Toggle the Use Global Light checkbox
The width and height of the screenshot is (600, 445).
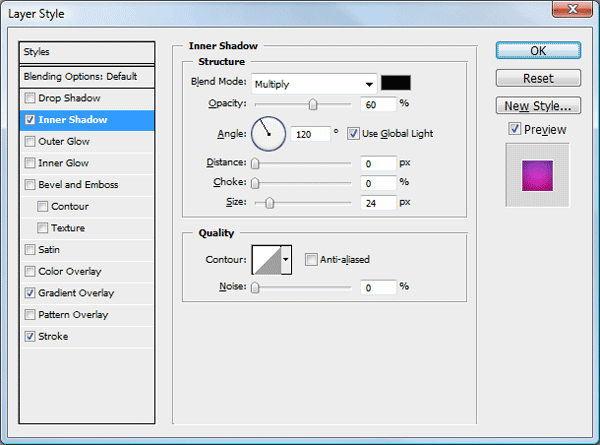(x=353, y=134)
